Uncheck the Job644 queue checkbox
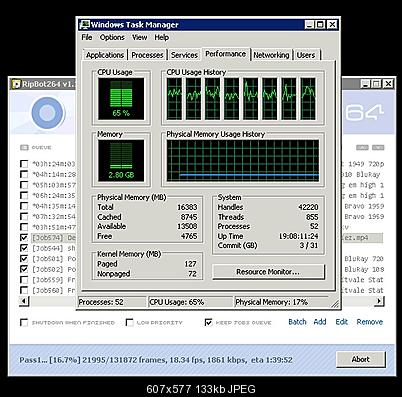 click(x=24, y=248)
